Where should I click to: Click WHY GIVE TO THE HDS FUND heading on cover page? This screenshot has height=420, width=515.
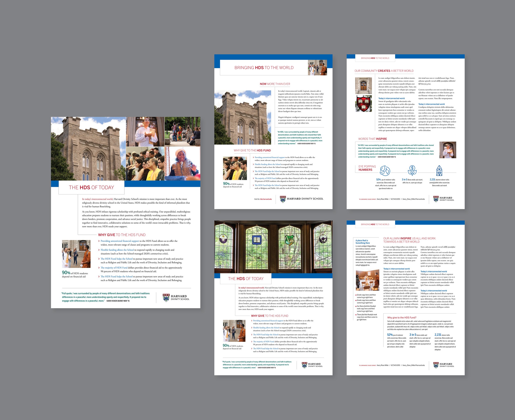click(x=252, y=150)
